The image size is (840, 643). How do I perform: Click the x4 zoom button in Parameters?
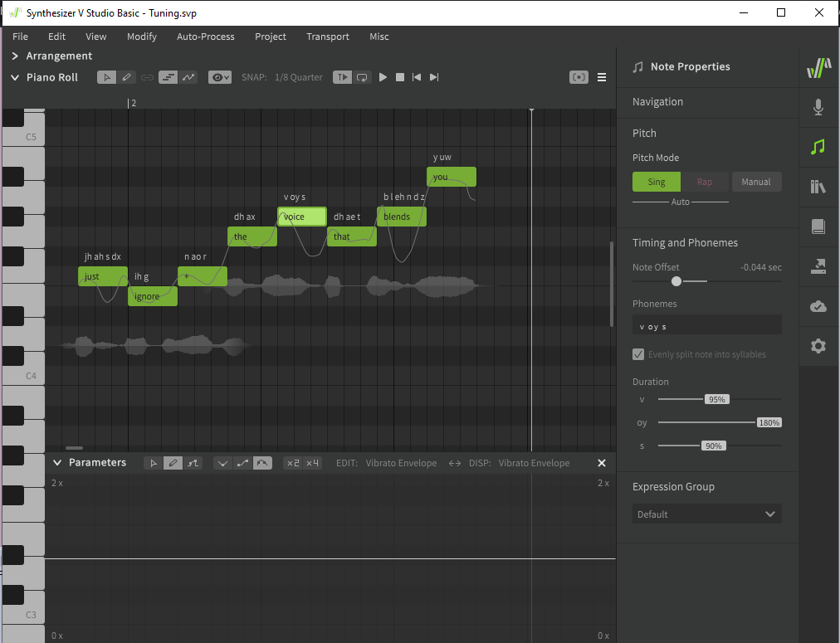coord(312,463)
